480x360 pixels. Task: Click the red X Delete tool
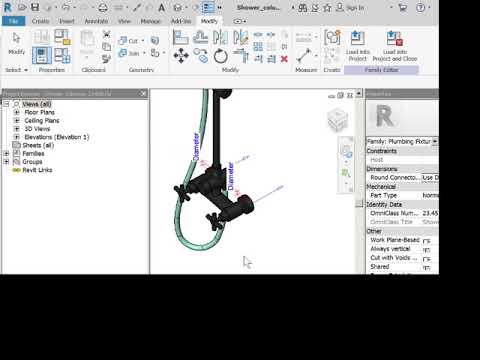click(284, 59)
